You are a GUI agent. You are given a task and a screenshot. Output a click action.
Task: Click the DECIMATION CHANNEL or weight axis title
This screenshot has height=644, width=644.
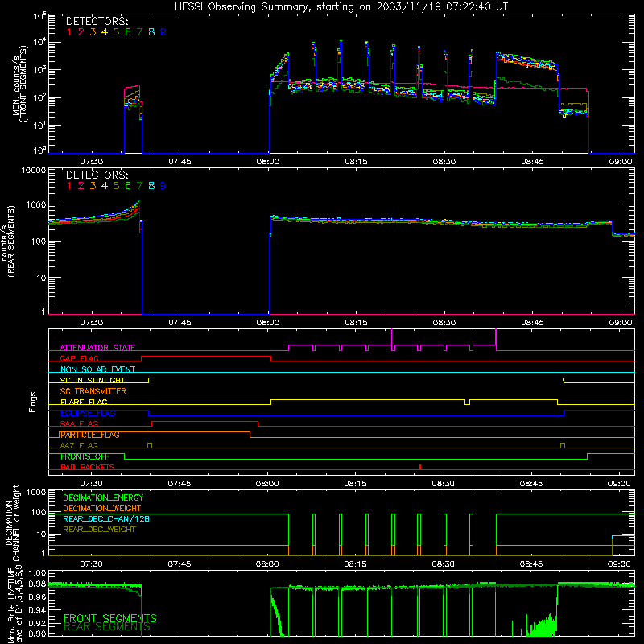(x=12, y=522)
